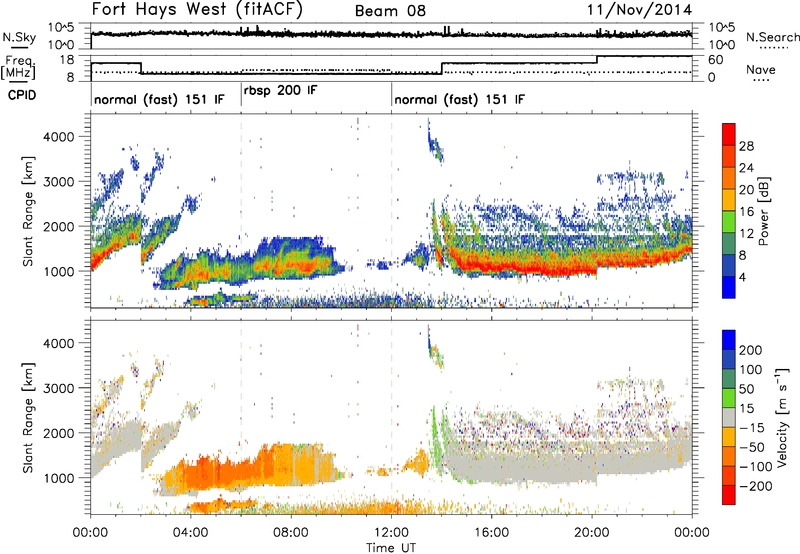Screen dimensions: 800x554
Task: Click the 'CPID' row label
Action: click(x=22, y=95)
